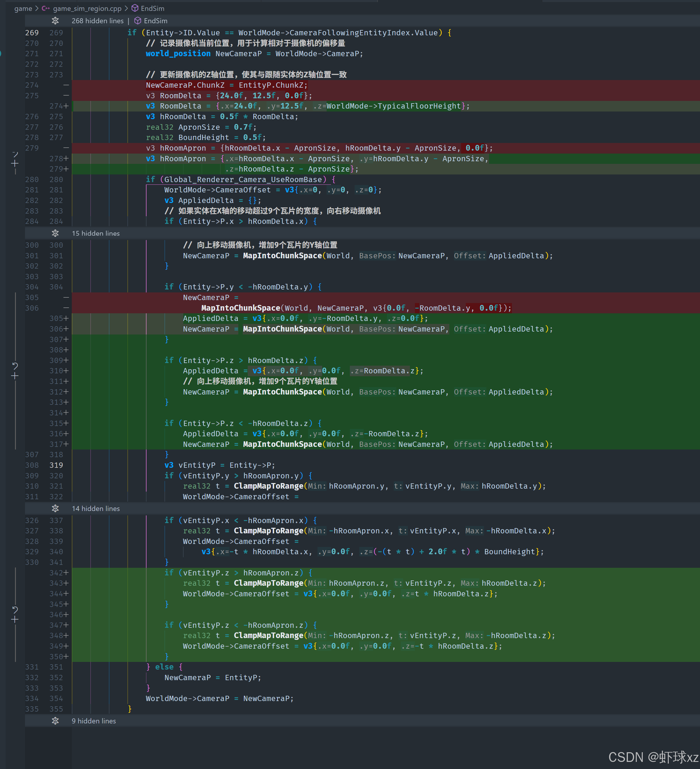700x769 pixels.
Task: Open the game_sim_region.cpp breadcrumb
Action: (x=87, y=9)
